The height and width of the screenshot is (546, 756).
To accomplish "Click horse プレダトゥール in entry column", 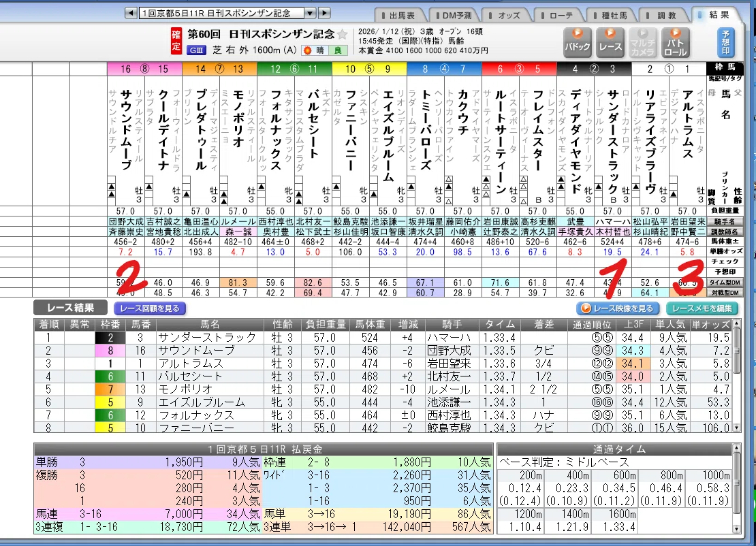I will (201, 130).
